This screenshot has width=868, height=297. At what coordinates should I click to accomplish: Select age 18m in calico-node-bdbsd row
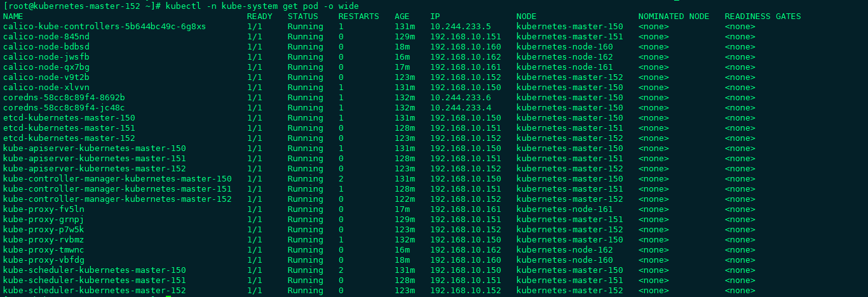(x=402, y=47)
